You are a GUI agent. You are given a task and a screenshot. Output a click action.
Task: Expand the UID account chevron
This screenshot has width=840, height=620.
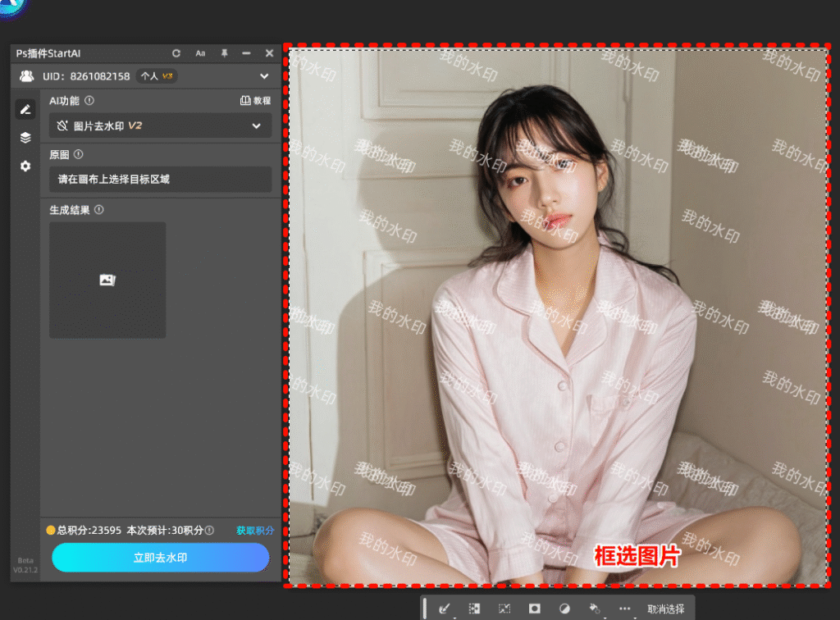coord(264,76)
